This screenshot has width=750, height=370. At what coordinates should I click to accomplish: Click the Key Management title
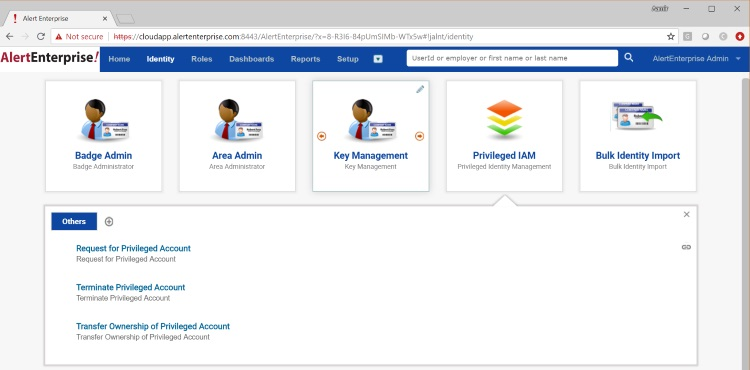[371, 155]
